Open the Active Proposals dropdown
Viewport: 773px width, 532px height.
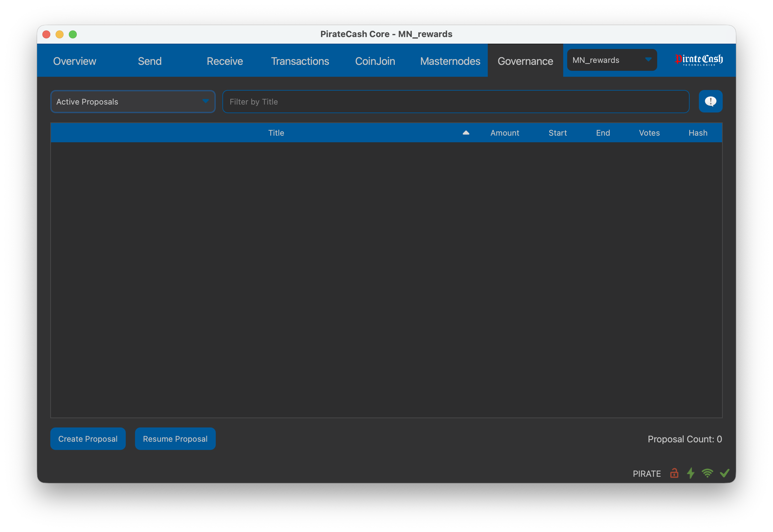(x=133, y=102)
